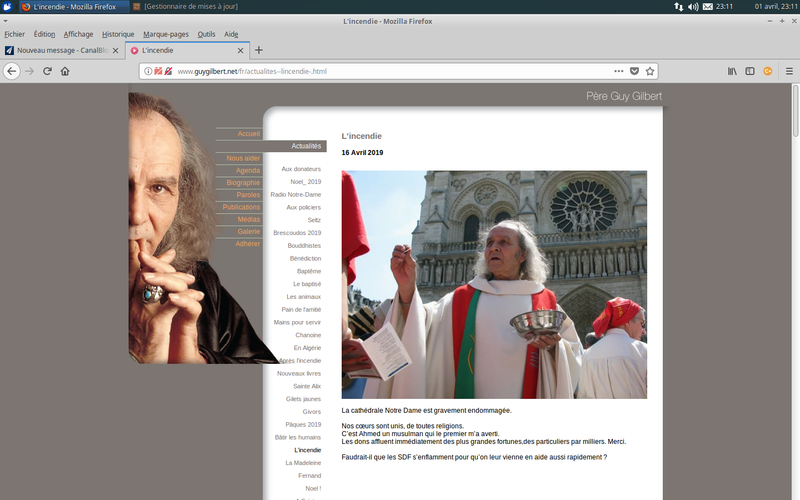Image resolution: width=800 pixels, height=500 pixels.
Task: Open the Xfce applications menu icon
Action: 7,7
